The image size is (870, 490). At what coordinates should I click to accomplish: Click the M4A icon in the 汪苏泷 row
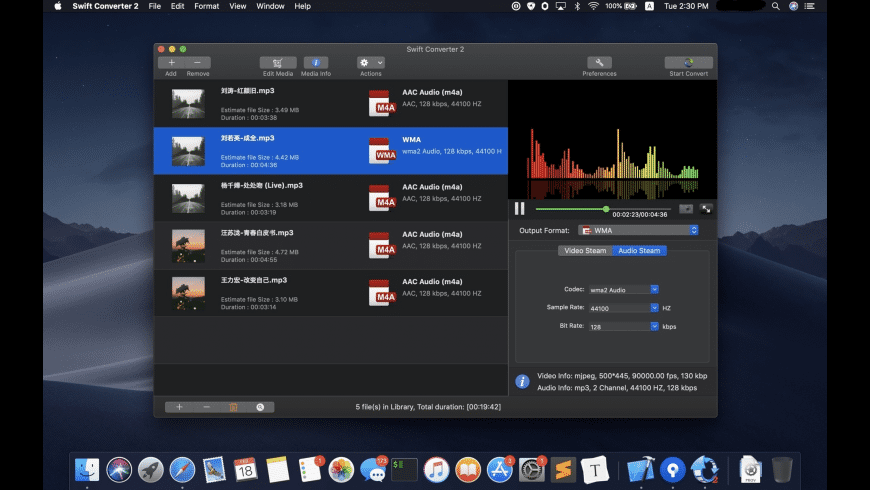pos(382,246)
